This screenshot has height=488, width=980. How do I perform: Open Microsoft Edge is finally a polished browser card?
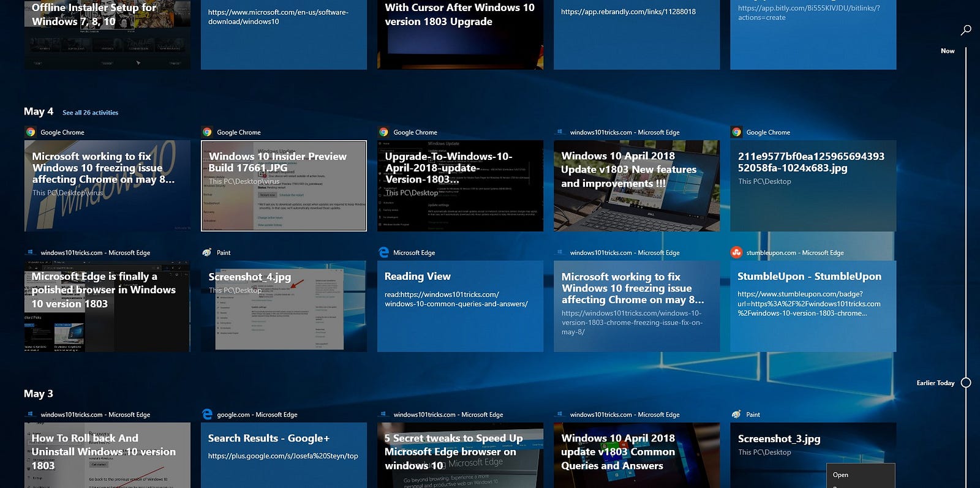tap(107, 306)
